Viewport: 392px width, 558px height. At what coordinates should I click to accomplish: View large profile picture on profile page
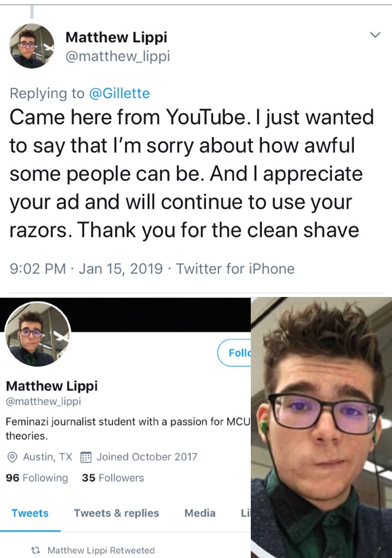pos(38,335)
